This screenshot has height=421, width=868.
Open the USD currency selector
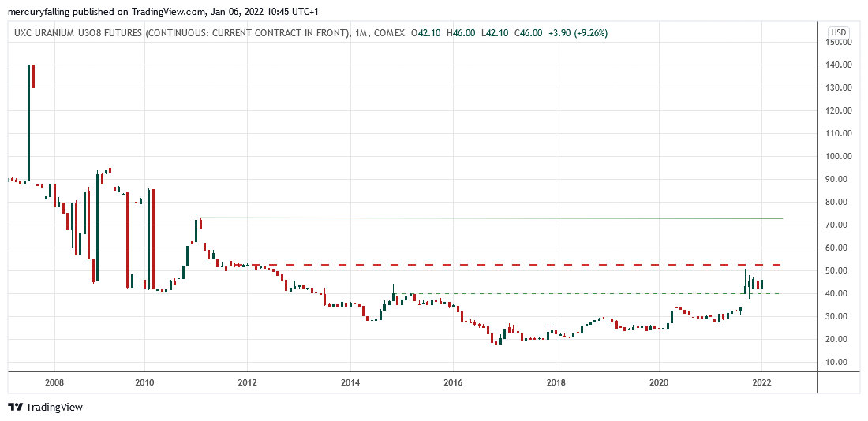838,33
